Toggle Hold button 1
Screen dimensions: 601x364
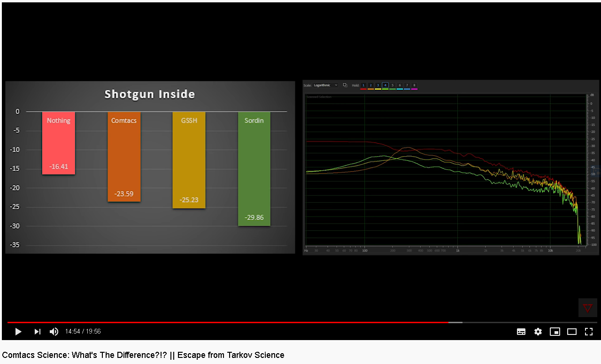363,85
